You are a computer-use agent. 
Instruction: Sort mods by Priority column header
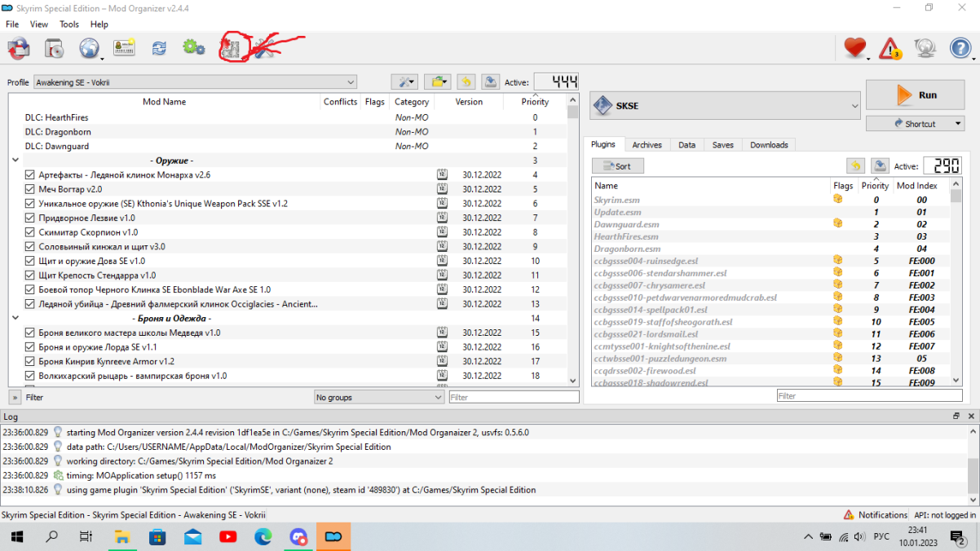(x=535, y=102)
